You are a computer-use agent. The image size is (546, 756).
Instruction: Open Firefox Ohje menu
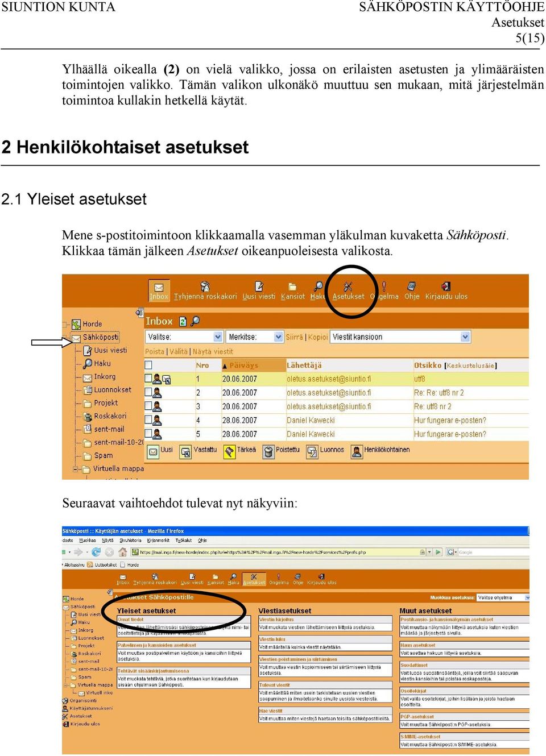coord(202,541)
